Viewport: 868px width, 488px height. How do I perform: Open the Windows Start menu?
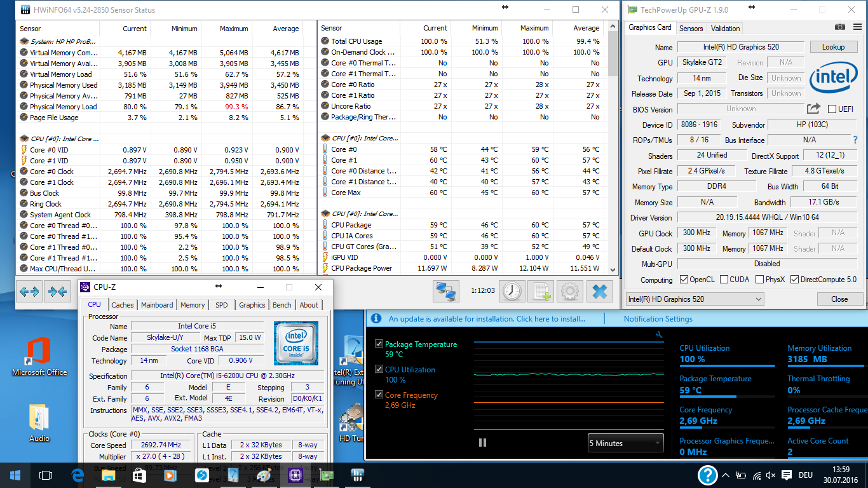15,475
